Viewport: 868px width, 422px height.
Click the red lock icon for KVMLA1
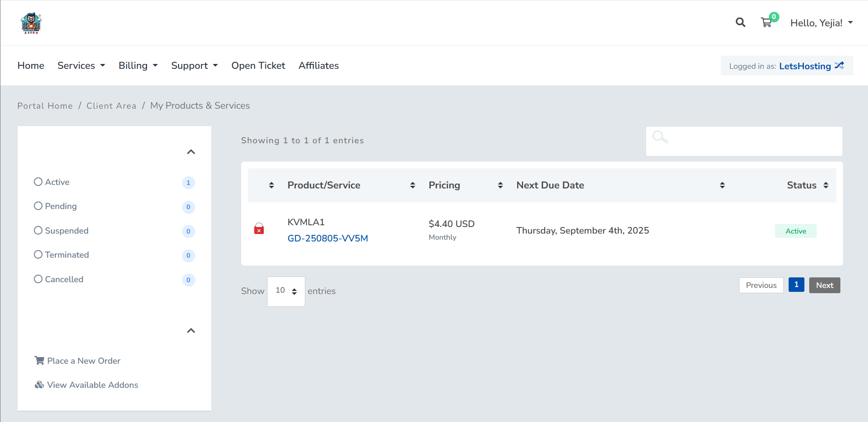(259, 228)
